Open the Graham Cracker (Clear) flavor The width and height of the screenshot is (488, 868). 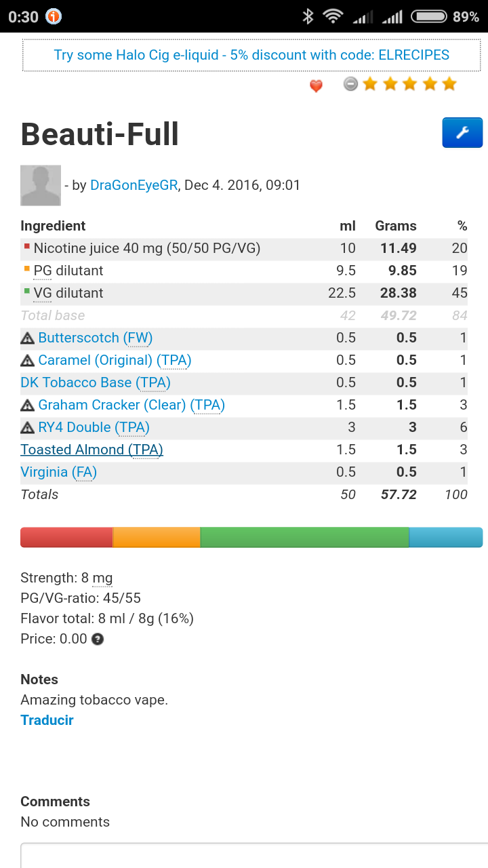pyautogui.click(x=131, y=405)
